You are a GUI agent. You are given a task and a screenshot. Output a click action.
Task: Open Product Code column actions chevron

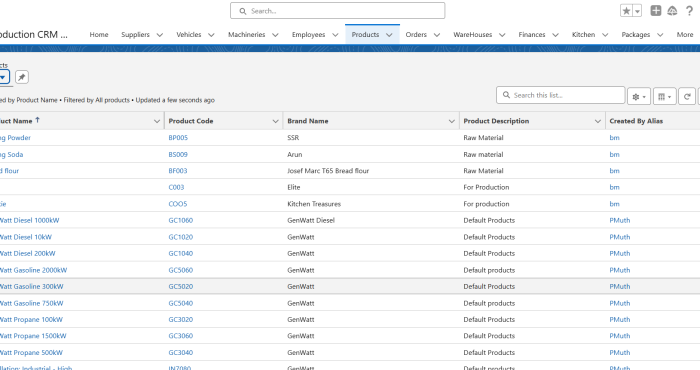[x=275, y=121]
